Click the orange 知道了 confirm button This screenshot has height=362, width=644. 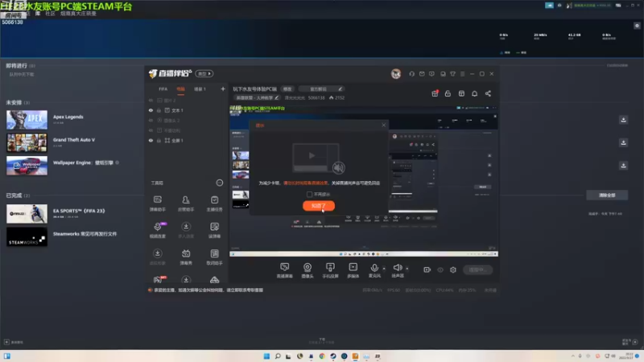[x=319, y=206]
